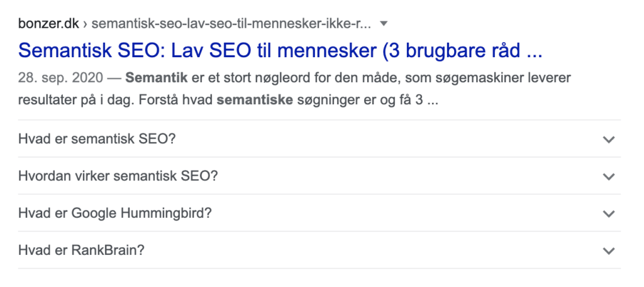The width and height of the screenshot is (644, 287).
Task: Select the question text "Hvordan virker semantisk SEO?"
Action: point(118,176)
